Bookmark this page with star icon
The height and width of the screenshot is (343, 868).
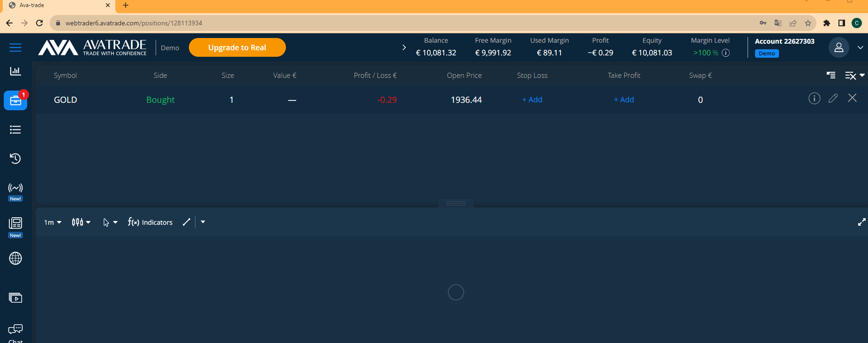[x=808, y=23]
